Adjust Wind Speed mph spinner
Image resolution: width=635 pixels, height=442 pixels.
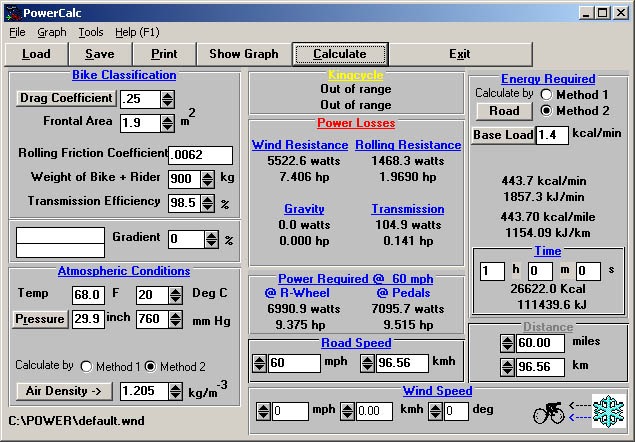click(x=263, y=412)
